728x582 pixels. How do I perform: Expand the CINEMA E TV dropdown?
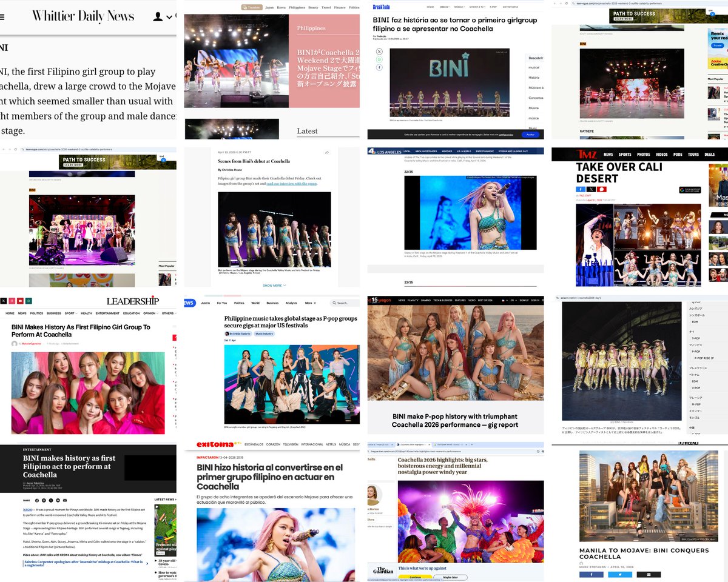tap(477, 7)
